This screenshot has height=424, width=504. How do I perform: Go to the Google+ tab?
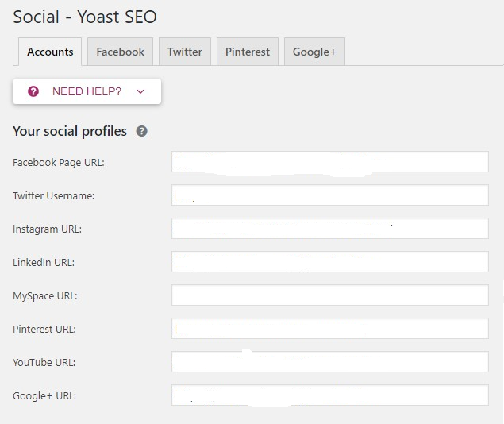[x=314, y=52]
